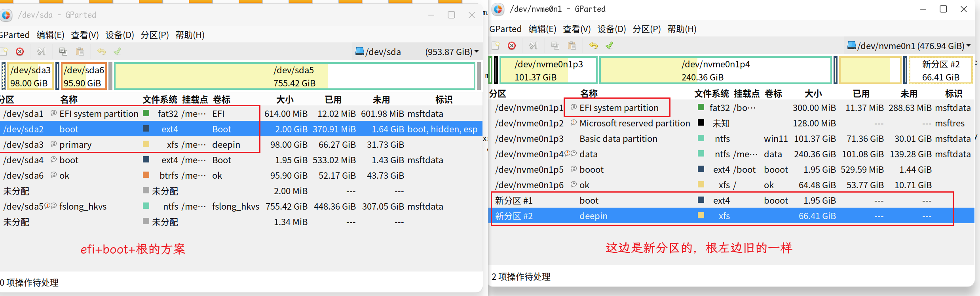This screenshot has width=980, height=296.
Task: Click Paste icon in /dev/nvme0n1 toolbar
Action: point(572,46)
